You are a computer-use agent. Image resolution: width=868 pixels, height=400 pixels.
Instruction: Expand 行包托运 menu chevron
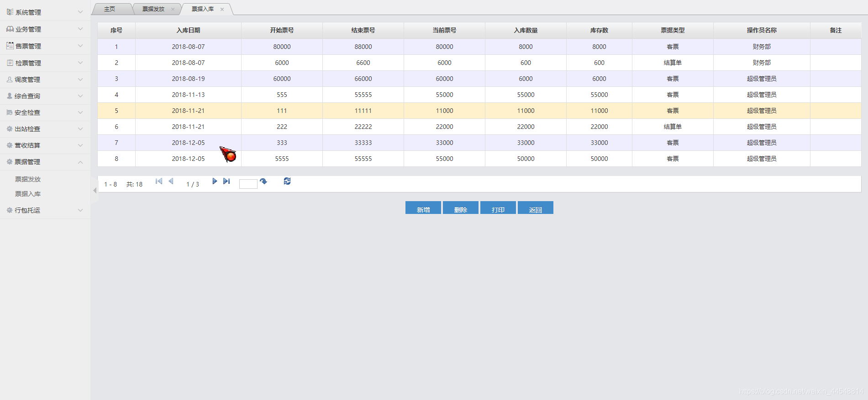click(80, 210)
